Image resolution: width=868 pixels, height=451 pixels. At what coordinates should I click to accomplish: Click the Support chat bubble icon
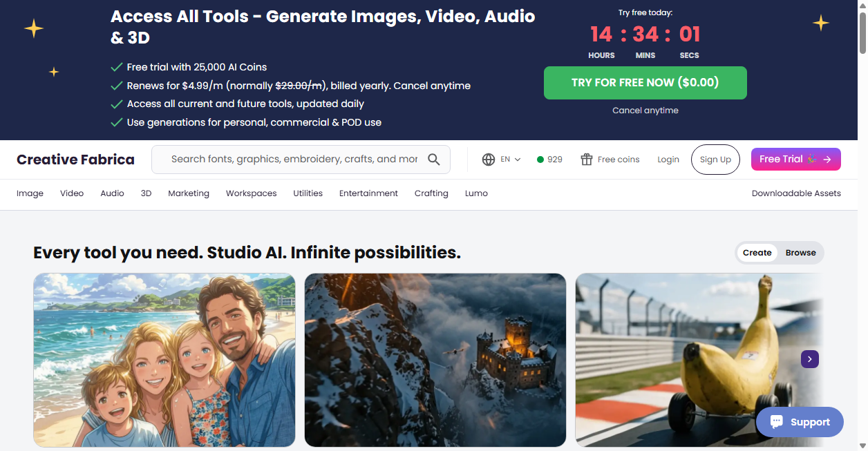(777, 422)
